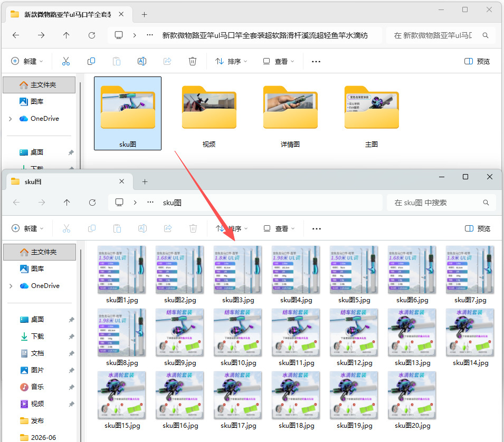Open the 查看 view dropdown in sku图 window
Screen dimensions: 504x442
pos(279,228)
